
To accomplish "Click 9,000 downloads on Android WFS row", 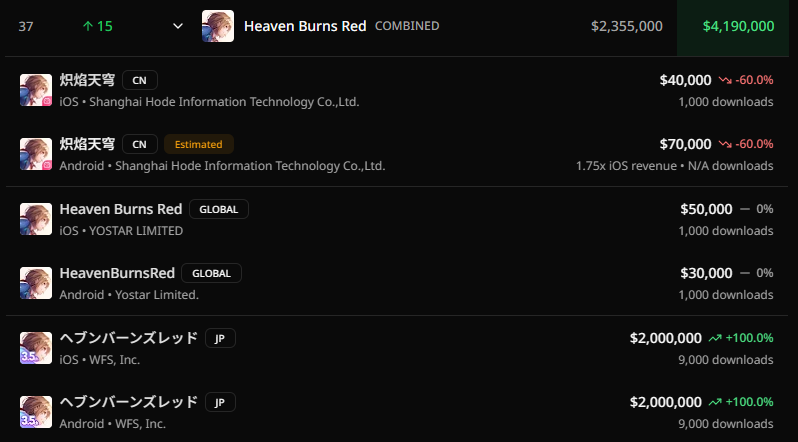I will click(x=726, y=424).
